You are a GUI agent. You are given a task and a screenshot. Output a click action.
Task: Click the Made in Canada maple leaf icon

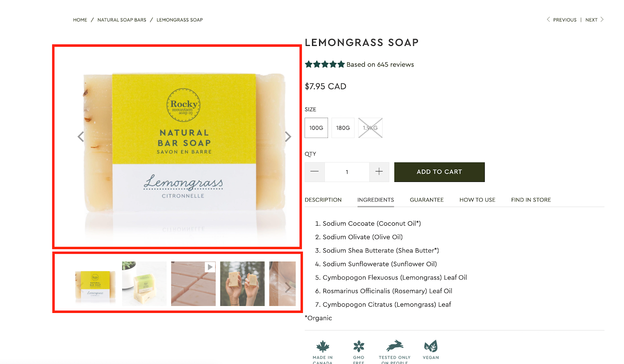[x=323, y=346]
